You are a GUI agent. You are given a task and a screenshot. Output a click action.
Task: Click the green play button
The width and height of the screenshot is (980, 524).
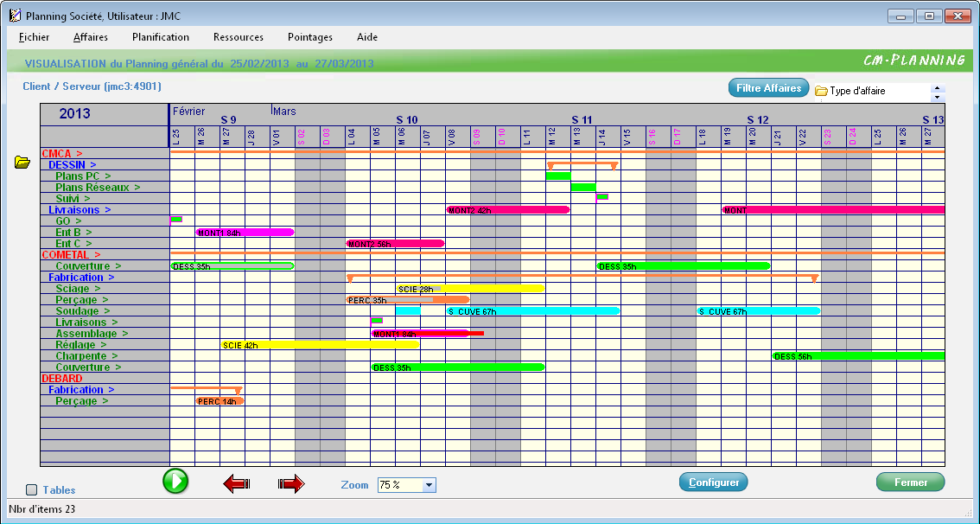coord(175,482)
